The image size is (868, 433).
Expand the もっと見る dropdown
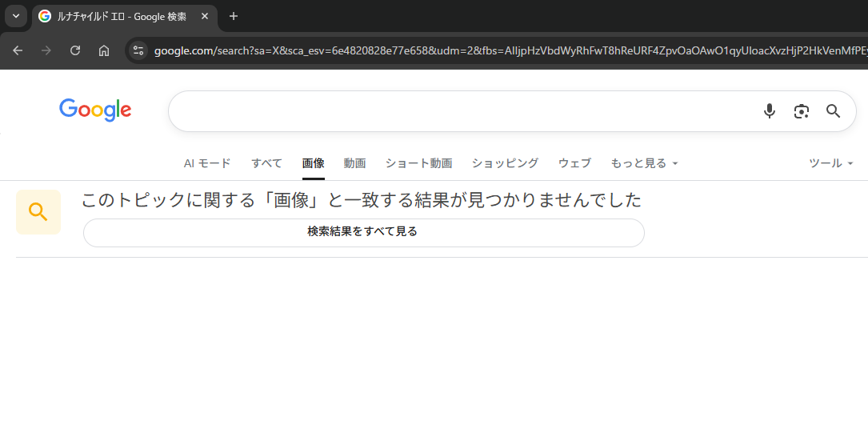(644, 163)
